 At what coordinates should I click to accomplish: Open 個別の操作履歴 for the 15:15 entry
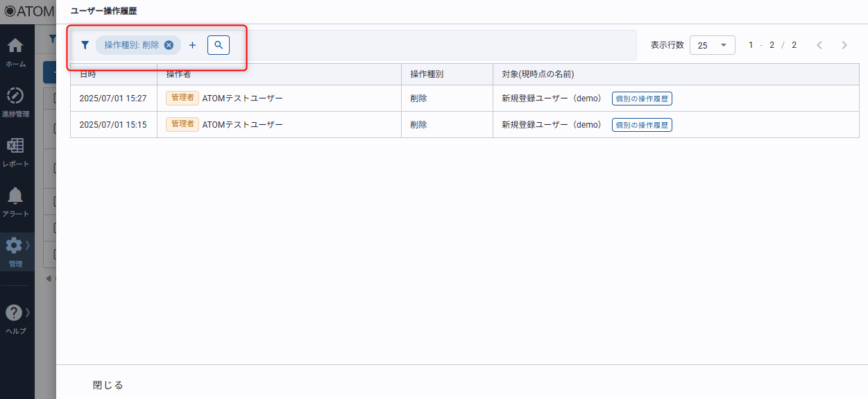642,125
